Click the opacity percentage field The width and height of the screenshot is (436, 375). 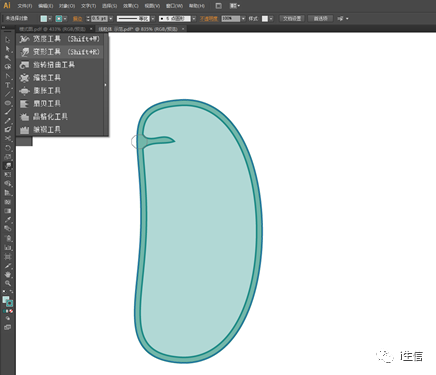coord(231,19)
